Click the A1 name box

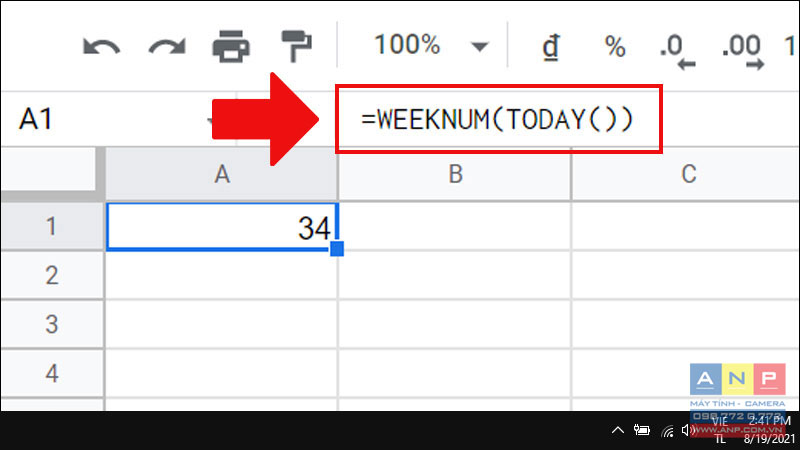[60, 120]
